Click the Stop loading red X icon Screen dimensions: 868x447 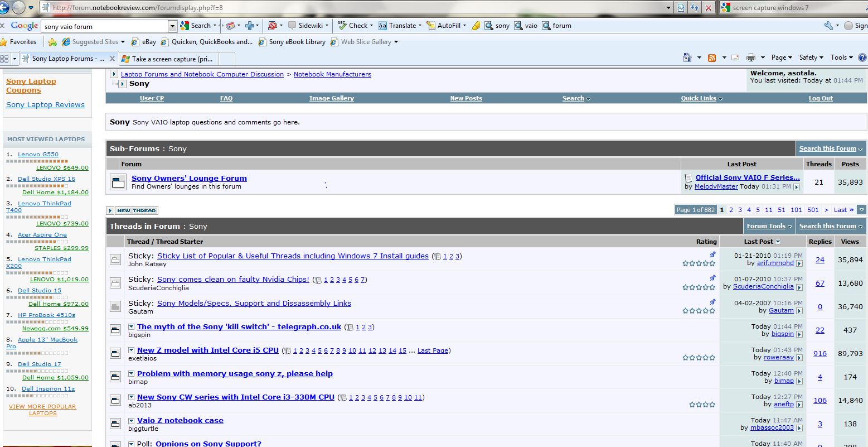(708, 8)
